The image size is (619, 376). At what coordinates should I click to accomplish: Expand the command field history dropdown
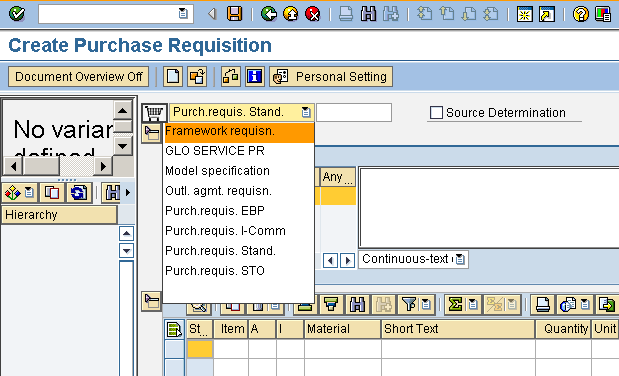(183, 14)
